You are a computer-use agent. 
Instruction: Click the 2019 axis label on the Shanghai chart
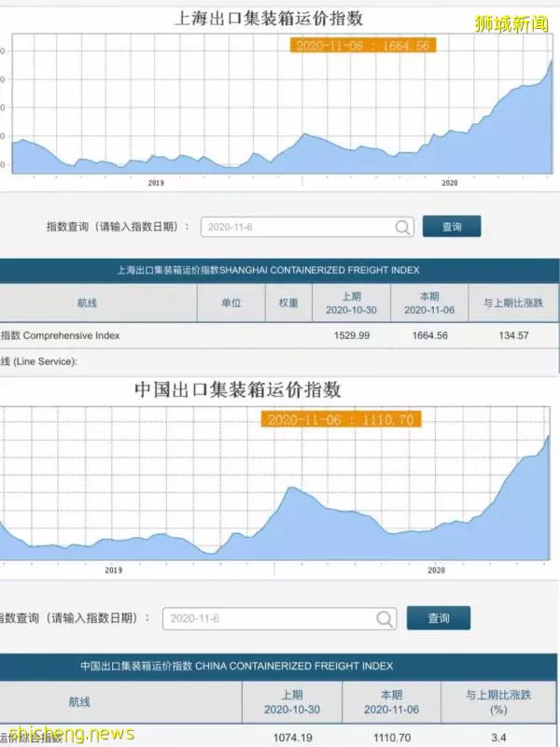156,183
